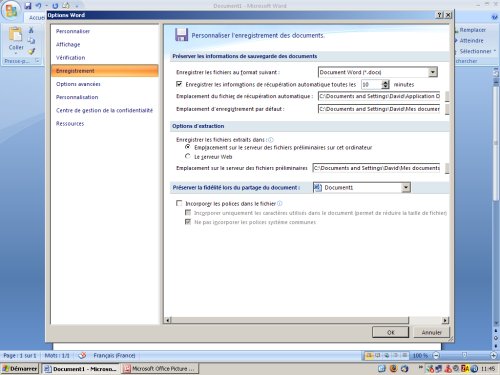The height and width of the screenshot is (375, 500).
Task: Select Outline view icon
Action: (395, 356)
